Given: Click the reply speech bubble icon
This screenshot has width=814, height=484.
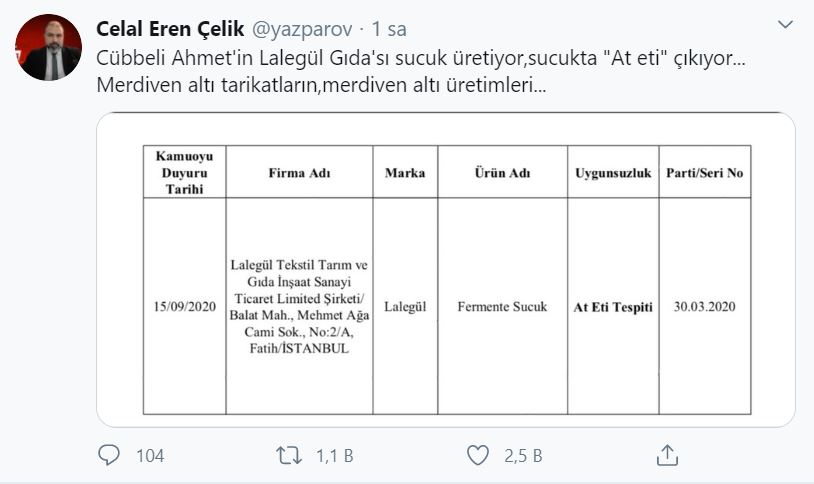Looking at the screenshot, I should pyautogui.click(x=109, y=456).
